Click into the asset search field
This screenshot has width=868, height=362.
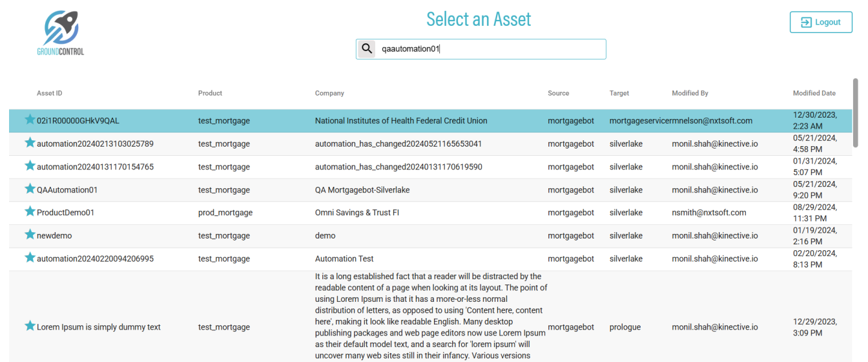tap(491, 49)
